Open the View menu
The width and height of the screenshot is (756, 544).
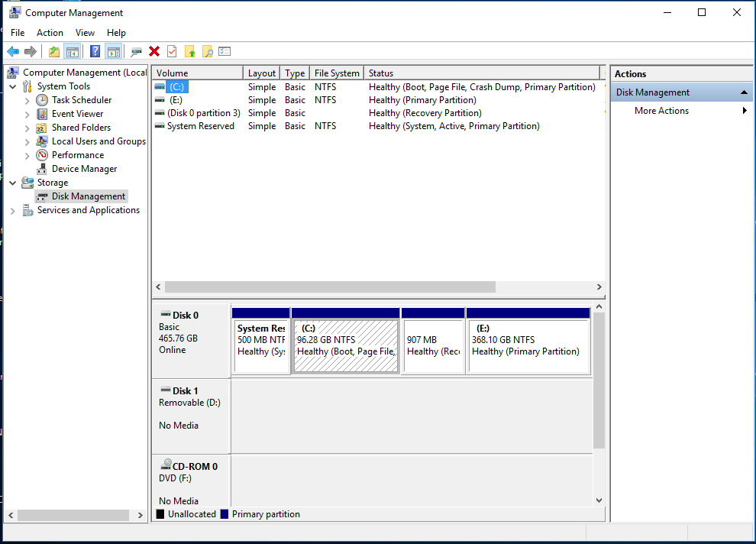pyautogui.click(x=85, y=33)
